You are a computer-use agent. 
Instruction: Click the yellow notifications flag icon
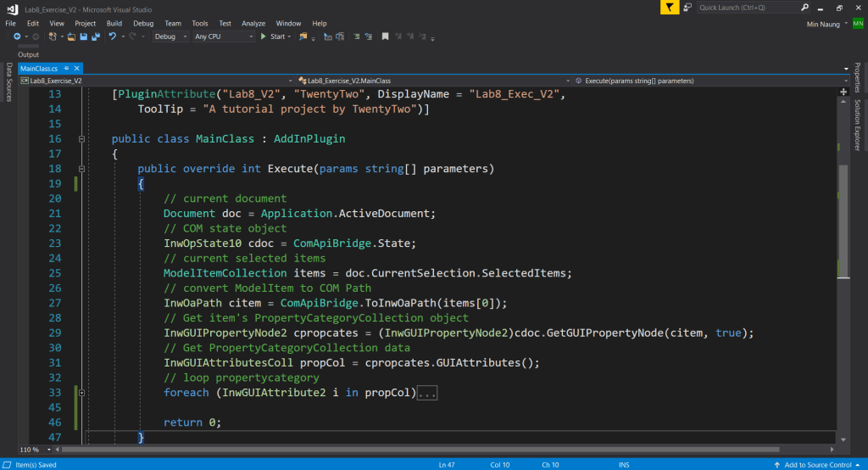[670, 8]
